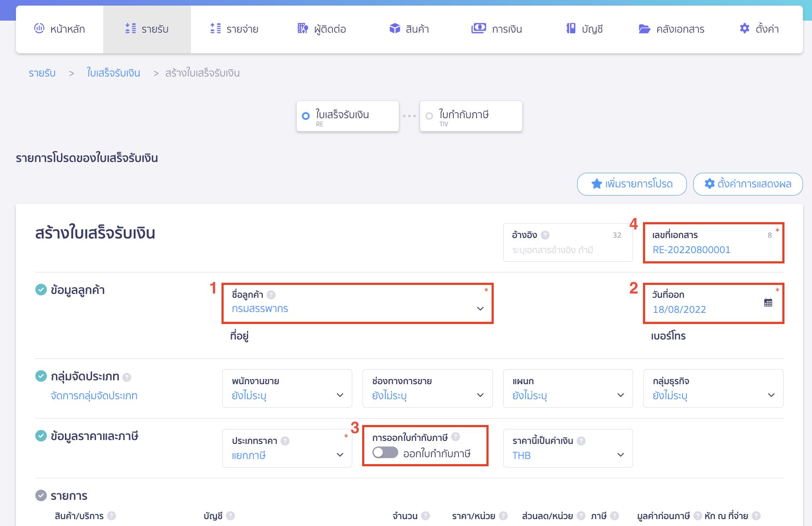Click help icon beside อ้างอิง label
Screen dimensions: 812x526
coord(545,235)
